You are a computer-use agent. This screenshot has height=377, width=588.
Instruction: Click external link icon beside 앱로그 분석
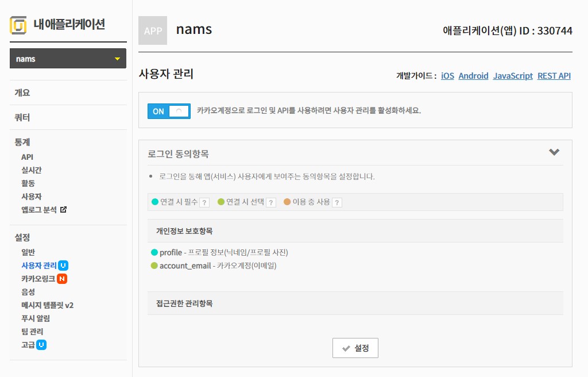pos(63,210)
